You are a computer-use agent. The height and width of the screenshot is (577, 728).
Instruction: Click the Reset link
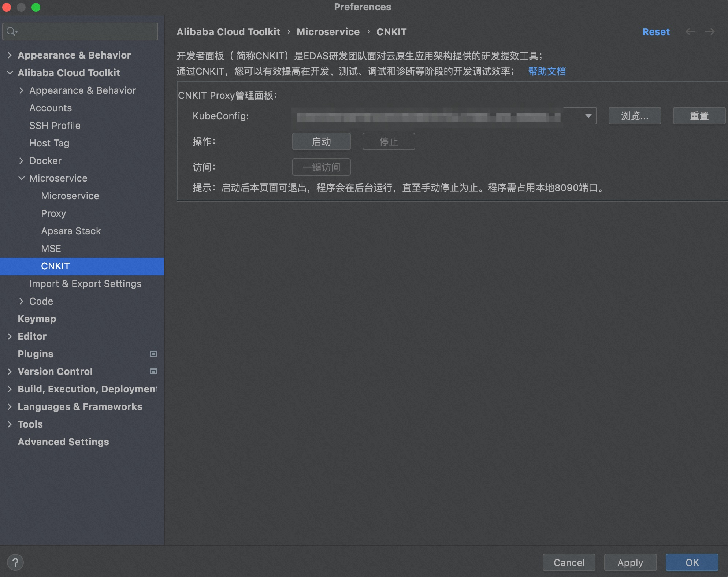pyautogui.click(x=656, y=32)
